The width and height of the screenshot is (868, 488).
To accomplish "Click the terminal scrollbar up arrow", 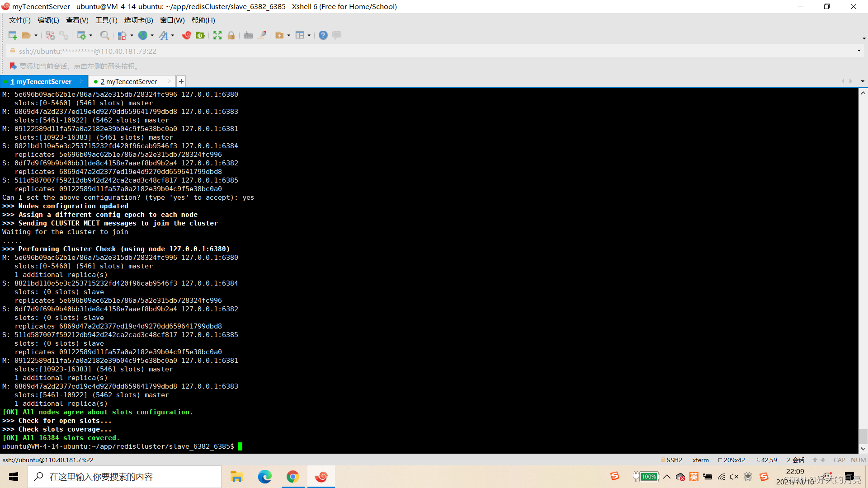I will click(863, 93).
